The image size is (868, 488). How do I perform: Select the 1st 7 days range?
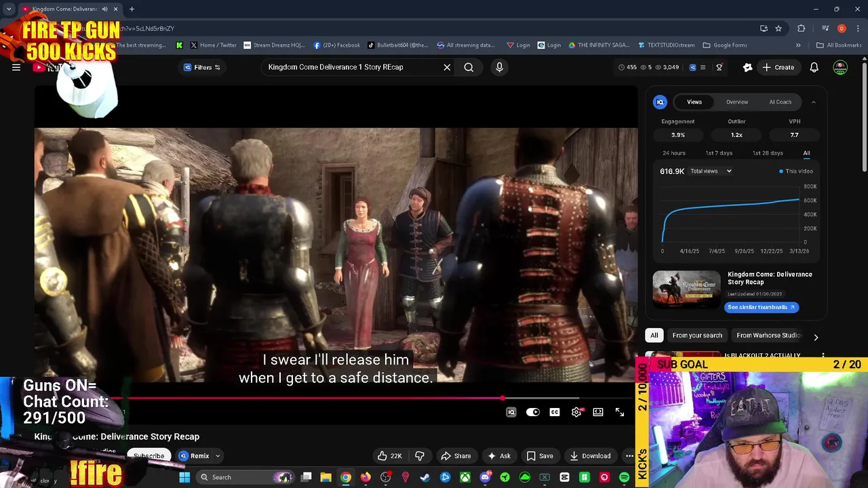tap(719, 153)
